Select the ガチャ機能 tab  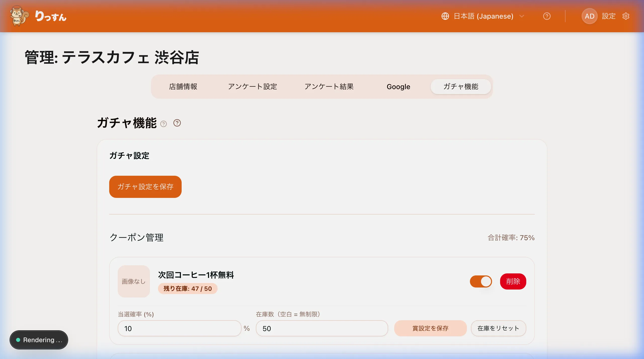(461, 87)
